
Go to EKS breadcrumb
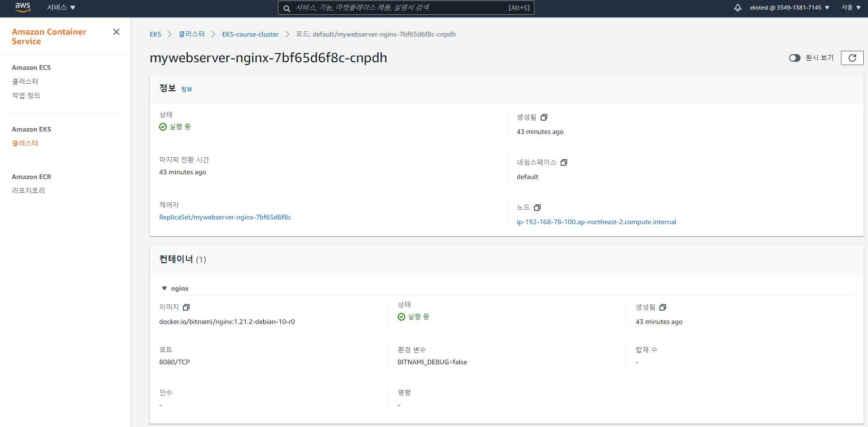(155, 34)
